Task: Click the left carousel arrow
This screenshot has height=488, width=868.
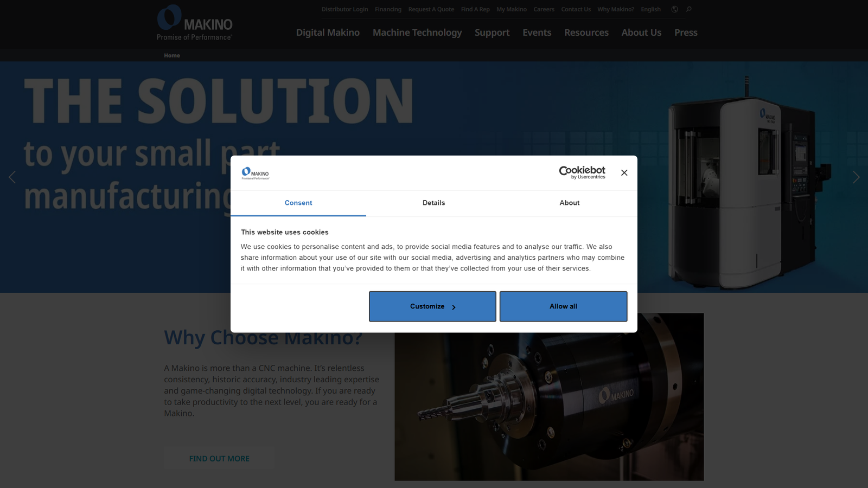Action: point(12,177)
